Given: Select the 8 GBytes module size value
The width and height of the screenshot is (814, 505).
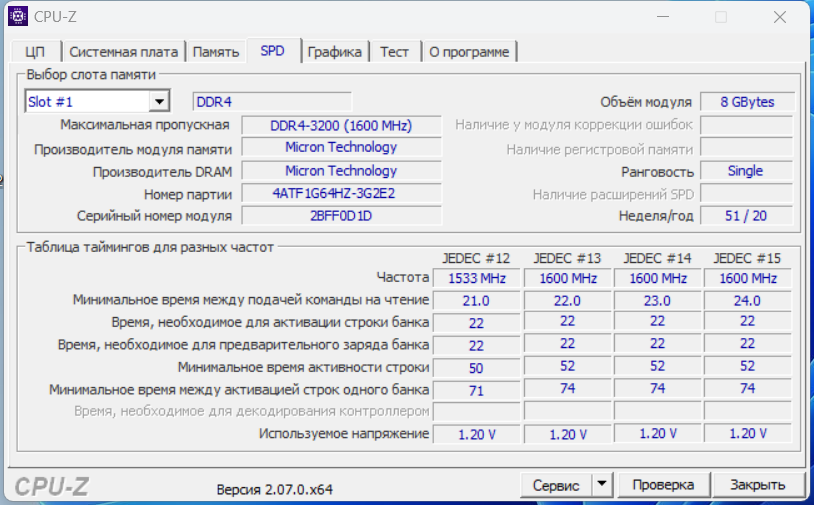Looking at the screenshot, I should click(x=747, y=102).
